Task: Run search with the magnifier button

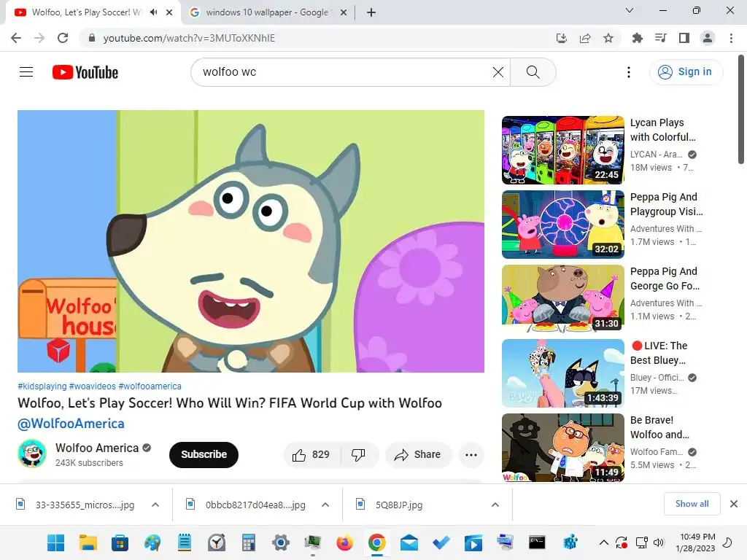Action: (533, 72)
